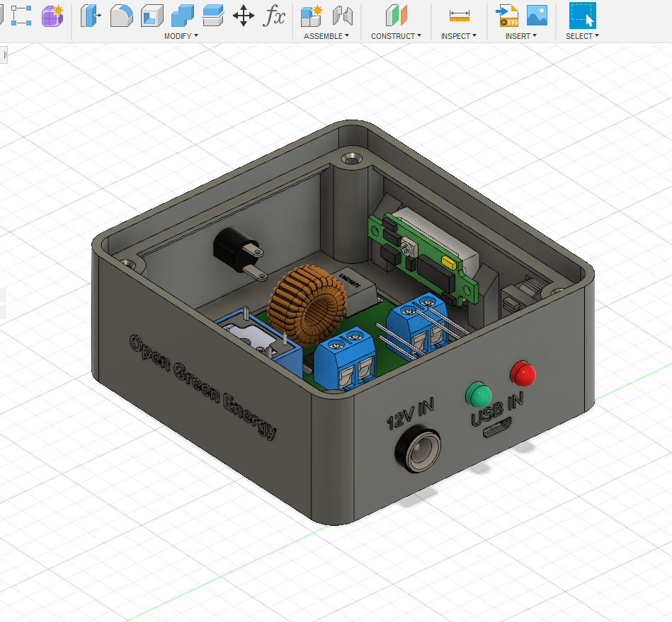Image resolution: width=672 pixels, height=622 pixels.
Task: Select the orange toroid inductor coil
Action: click(307, 306)
